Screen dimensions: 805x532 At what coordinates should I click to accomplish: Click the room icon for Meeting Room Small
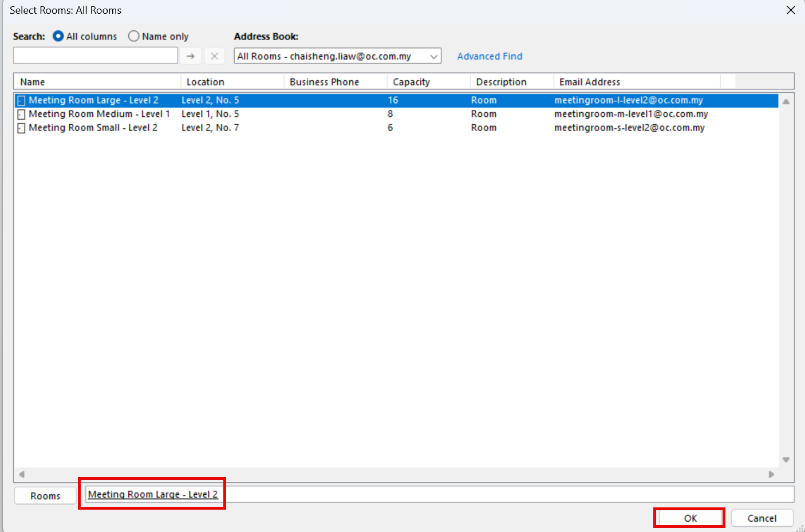pos(21,128)
